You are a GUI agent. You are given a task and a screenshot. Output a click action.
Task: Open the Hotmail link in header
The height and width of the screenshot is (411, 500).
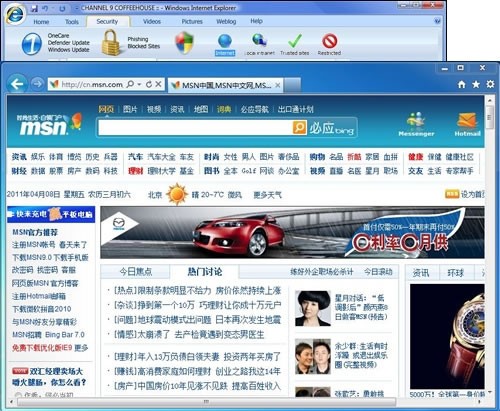coord(467,125)
